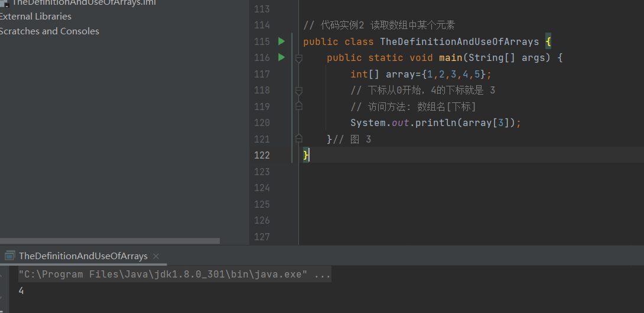644x313 pixels.
Task: Click console output value 4
Action: click(21, 291)
